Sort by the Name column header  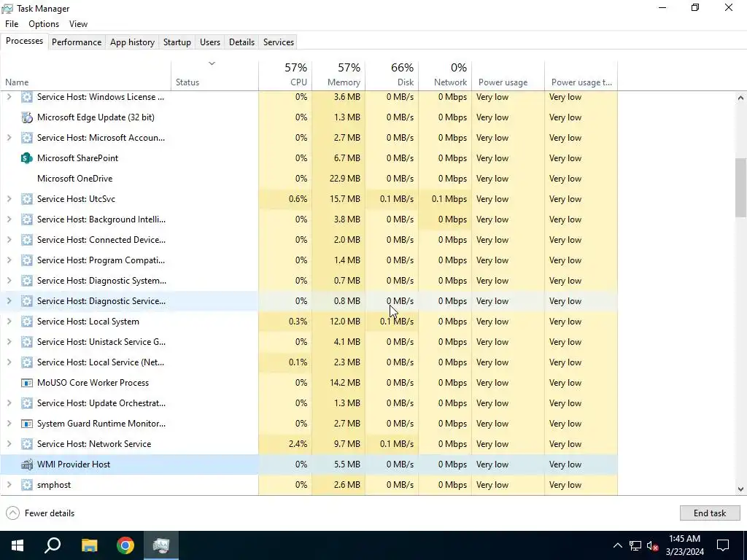(86, 75)
